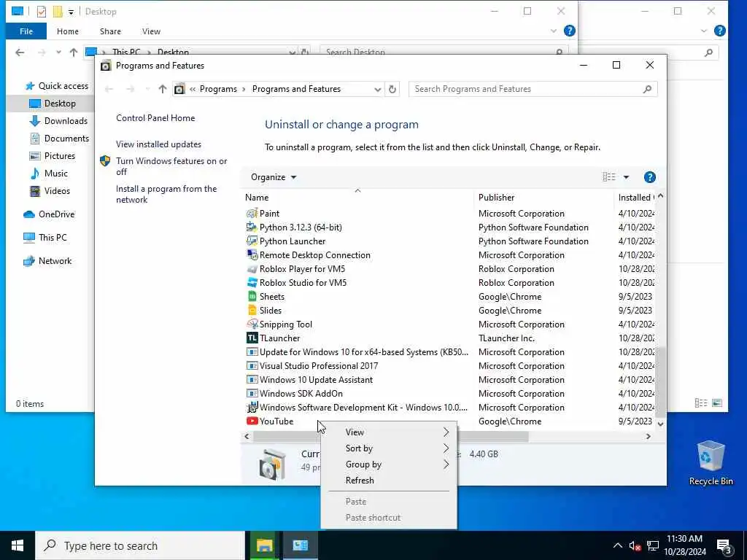This screenshot has width=747, height=560.
Task: Open the Recycle Bin desktop icon
Action: click(x=711, y=463)
